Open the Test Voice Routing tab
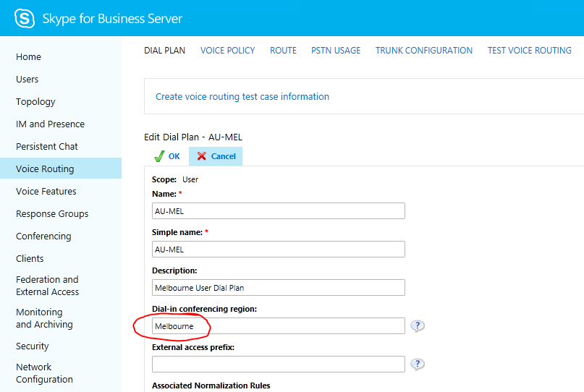This screenshot has height=392, width=584. tap(529, 51)
